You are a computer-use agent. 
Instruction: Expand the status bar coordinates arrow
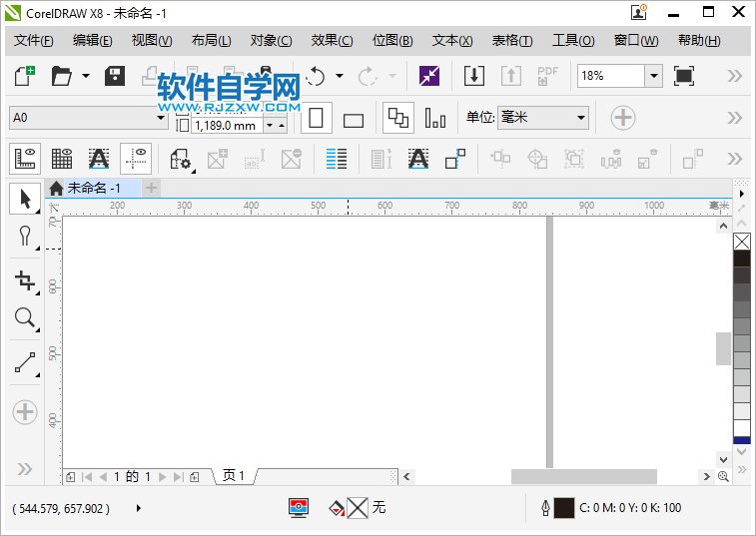[x=139, y=508]
